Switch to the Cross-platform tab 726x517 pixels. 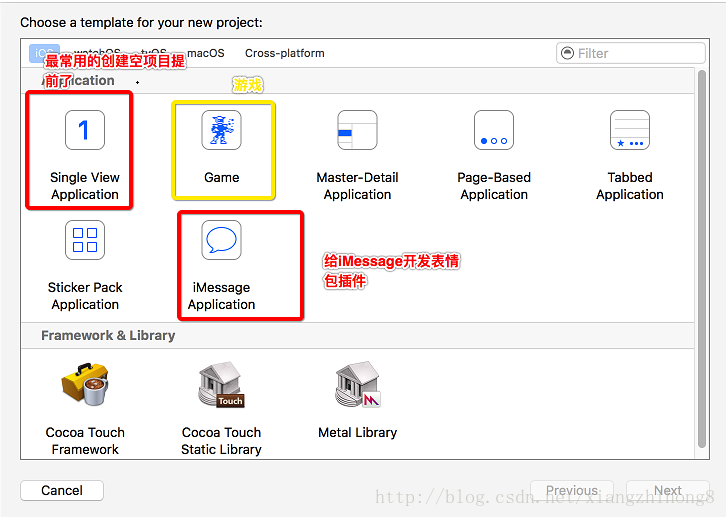tap(285, 53)
